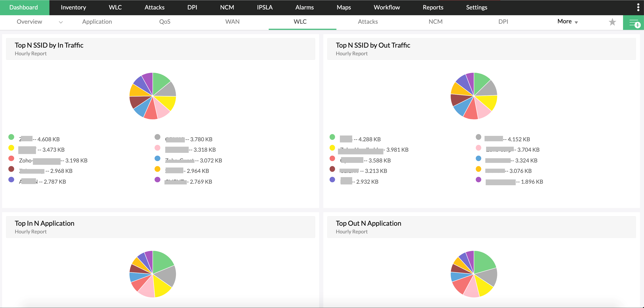This screenshot has width=644, height=308.
Task: Click the Zoho- 3.198 KB legend entry
Action: tap(53, 161)
